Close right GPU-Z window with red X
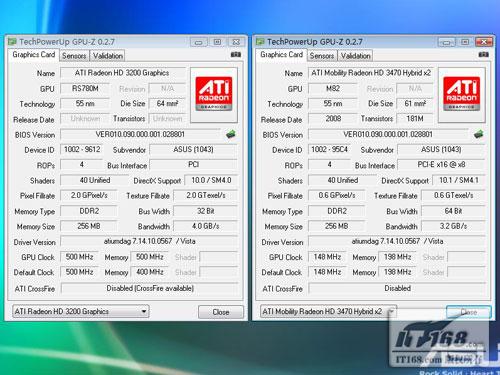Screen dimensions: 500x375 point(484,42)
